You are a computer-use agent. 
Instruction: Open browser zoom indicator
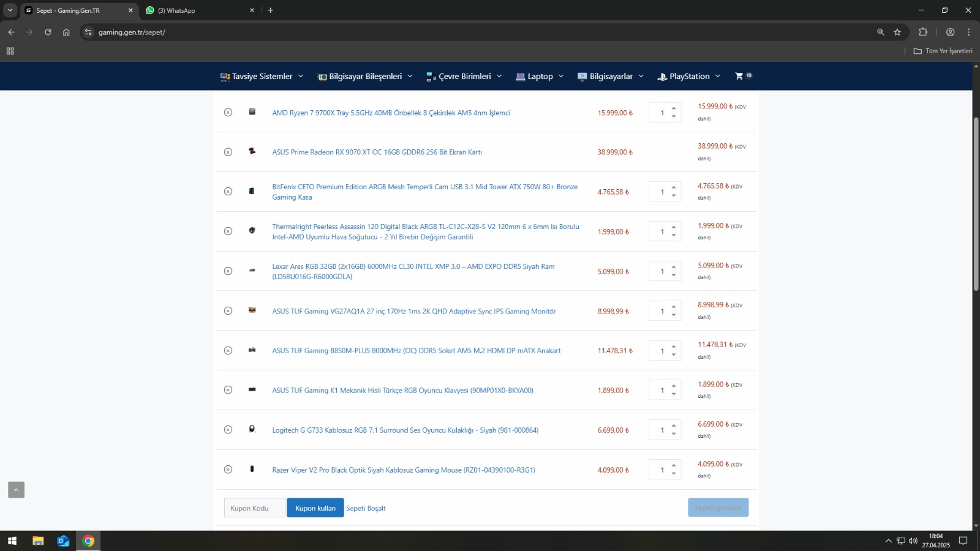[x=881, y=32]
